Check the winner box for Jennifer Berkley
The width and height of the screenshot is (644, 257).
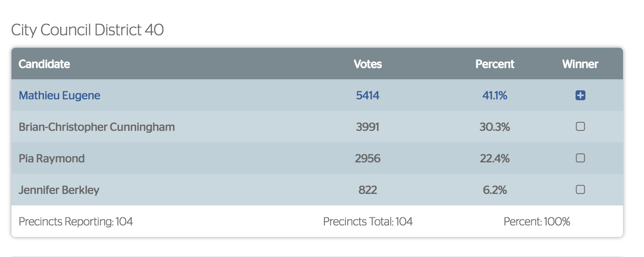click(580, 190)
